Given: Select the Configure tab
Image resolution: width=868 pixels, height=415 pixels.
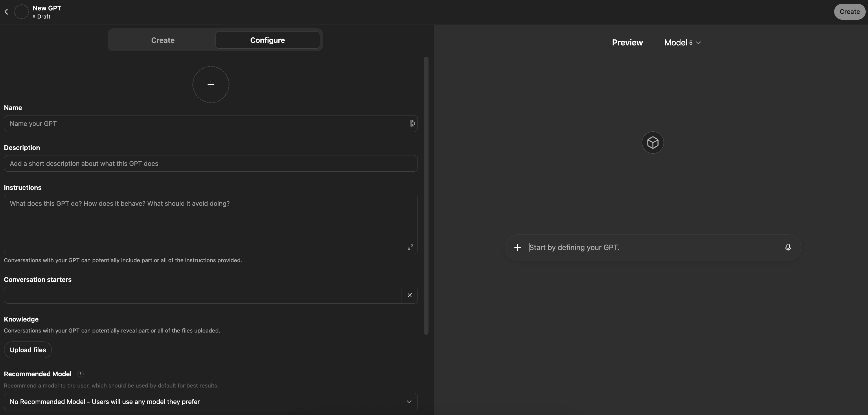Looking at the screenshot, I should (x=267, y=41).
